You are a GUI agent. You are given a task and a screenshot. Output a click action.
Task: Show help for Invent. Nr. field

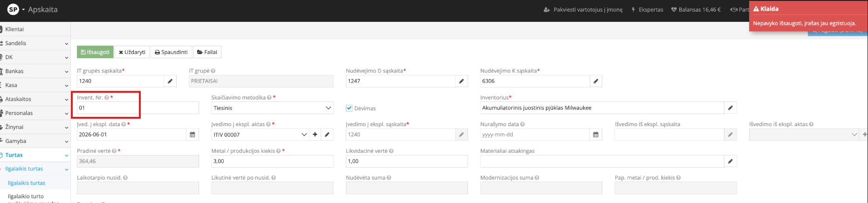coord(107,98)
